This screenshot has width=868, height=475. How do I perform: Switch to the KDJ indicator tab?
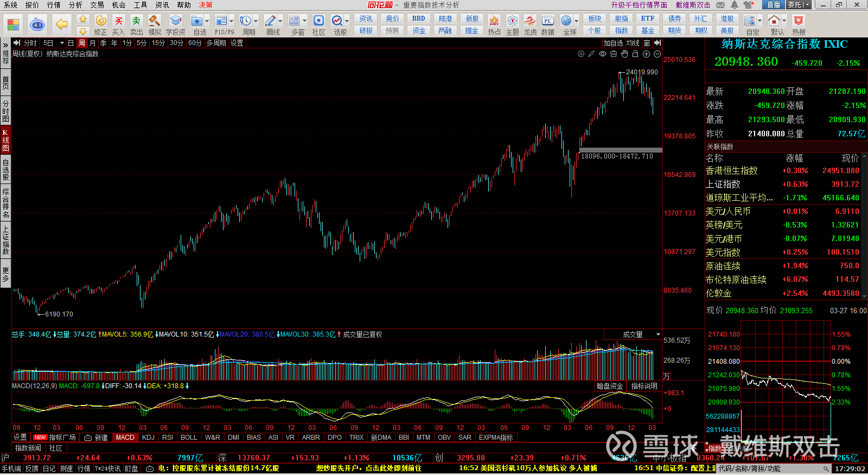[x=148, y=437]
